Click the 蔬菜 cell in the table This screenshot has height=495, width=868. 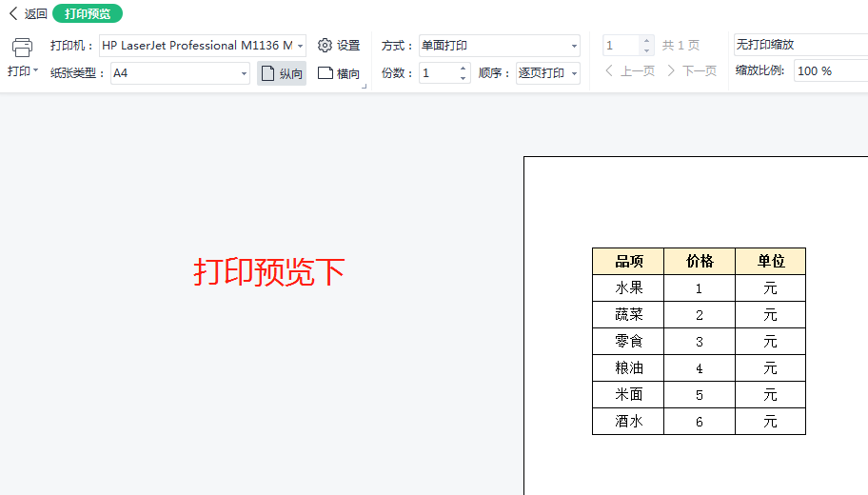pos(628,314)
